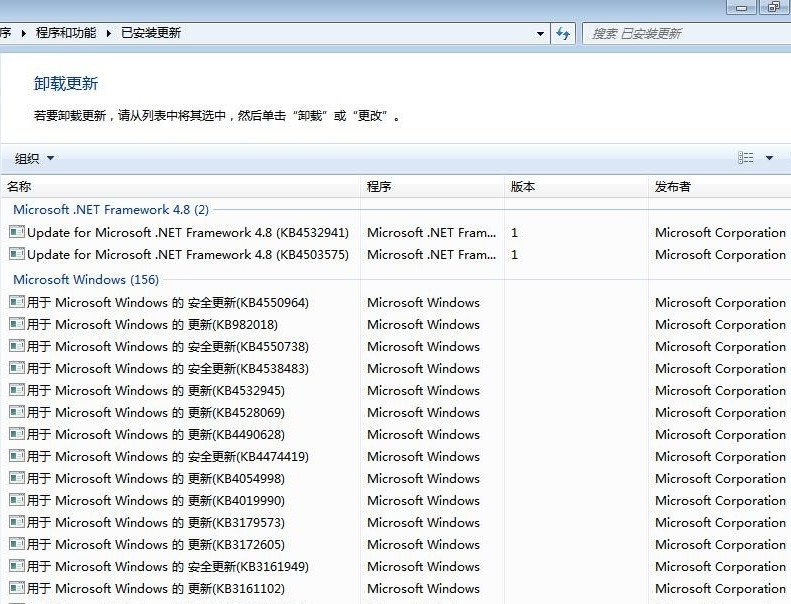791x604 pixels.
Task: Collapse the Microsoft .NET Framework 4.8 group
Action: pos(110,210)
